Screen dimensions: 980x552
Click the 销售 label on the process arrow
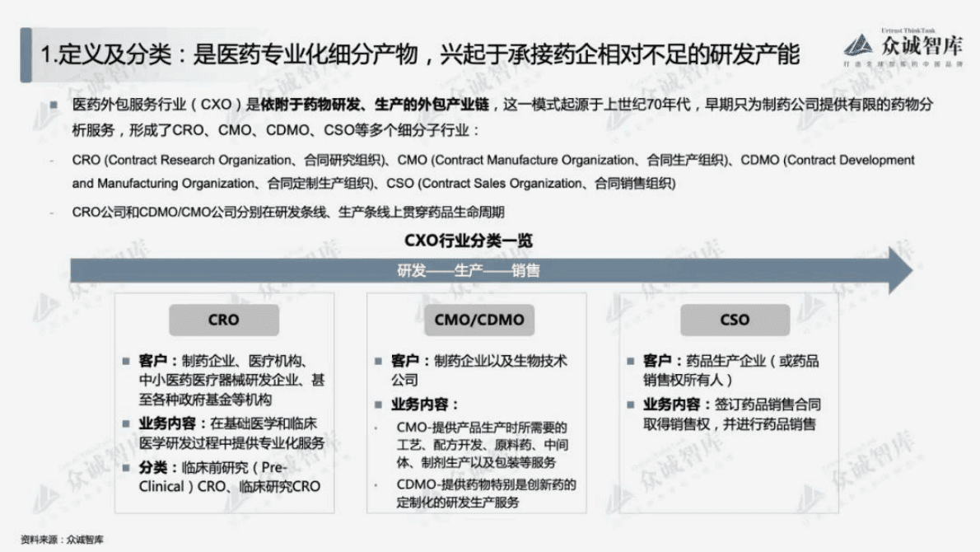tap(525, 269)
